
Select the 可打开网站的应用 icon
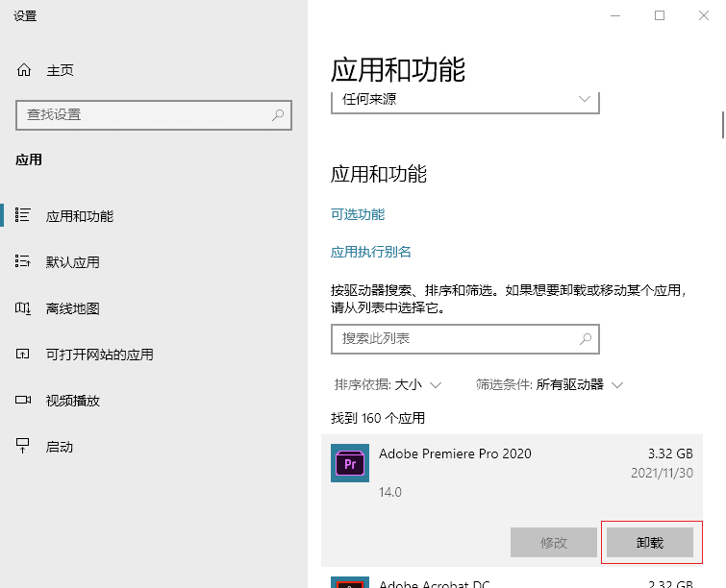click(22, 354)
